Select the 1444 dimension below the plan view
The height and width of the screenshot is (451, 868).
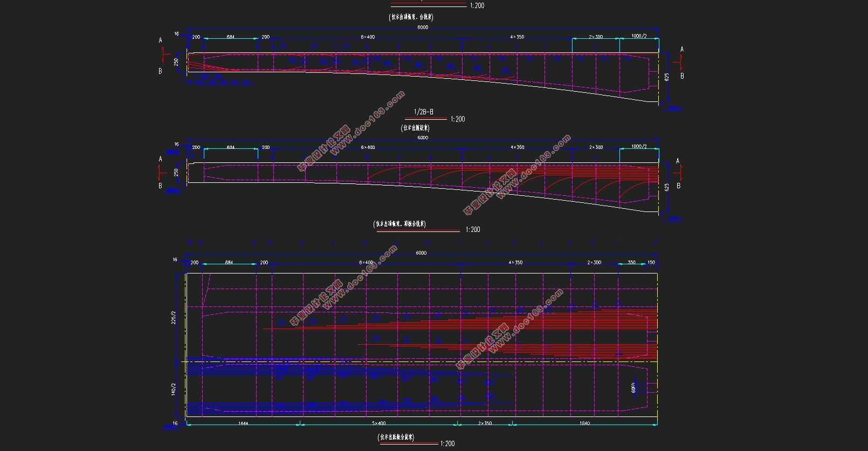tap(243, 423)
